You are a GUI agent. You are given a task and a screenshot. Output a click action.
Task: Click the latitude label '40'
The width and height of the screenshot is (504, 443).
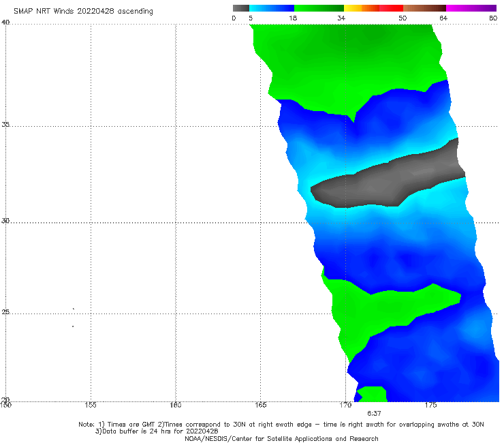(x=5, y=22)
